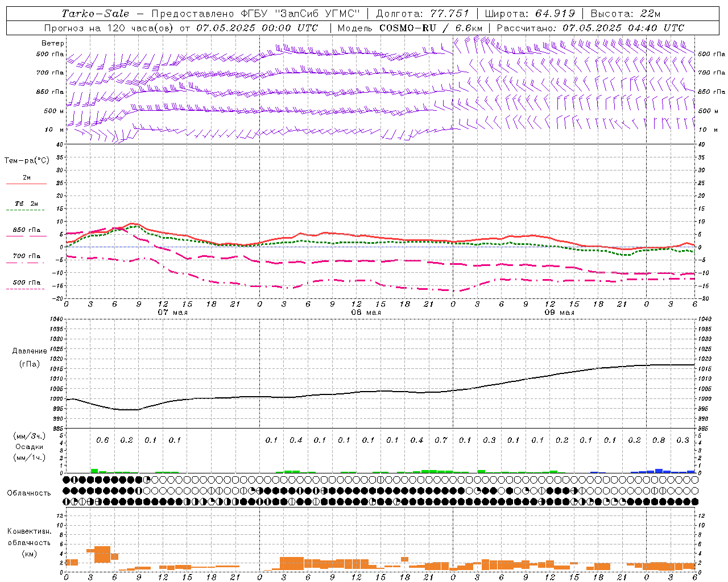Click the '700 гПа' temperature legend entry
Screen dimensions: 728x582
(x=27, y=256)
